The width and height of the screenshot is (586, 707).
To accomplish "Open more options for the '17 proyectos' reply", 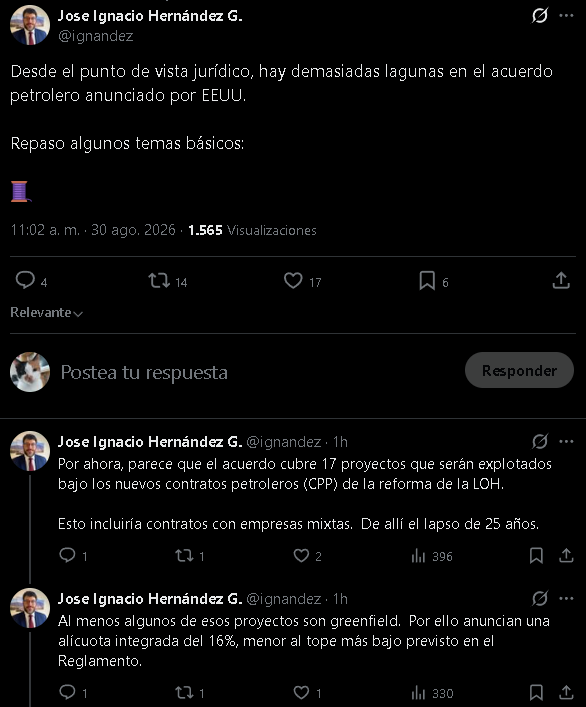I will (x=566, y=441).
